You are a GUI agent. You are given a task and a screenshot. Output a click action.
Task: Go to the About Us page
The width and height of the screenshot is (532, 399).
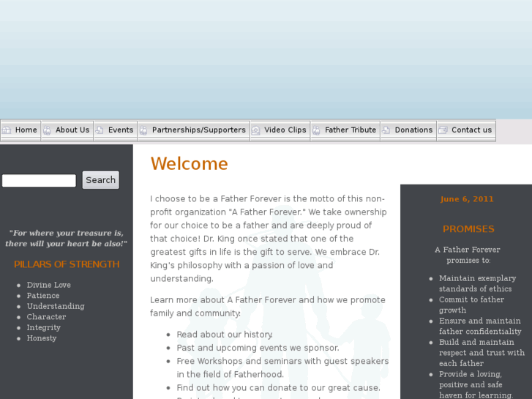tap(67, 130)
